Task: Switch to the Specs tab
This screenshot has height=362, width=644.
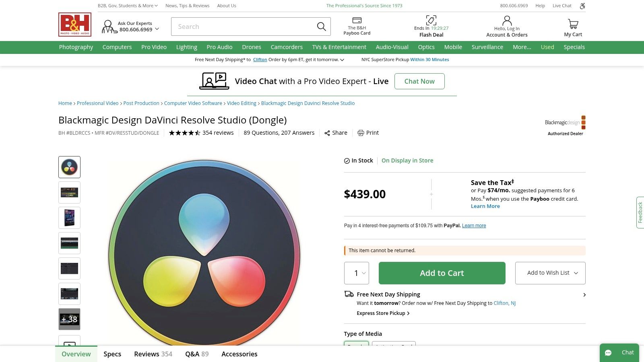Action: [x=112, y=354]
